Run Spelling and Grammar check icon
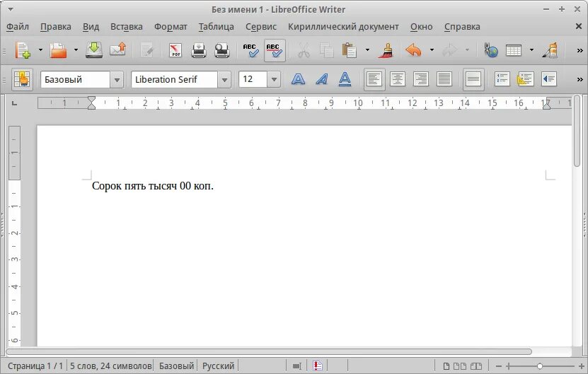Viewport: 588px width, 374px height. 250,49
